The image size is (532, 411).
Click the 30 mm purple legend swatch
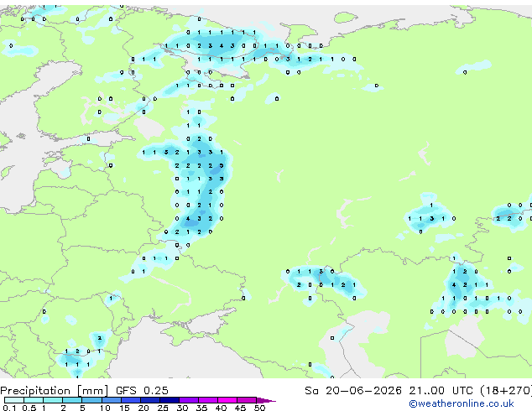189,400
